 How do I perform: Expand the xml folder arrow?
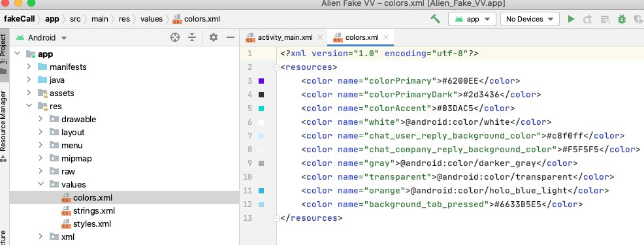click(x=40, y=237)
